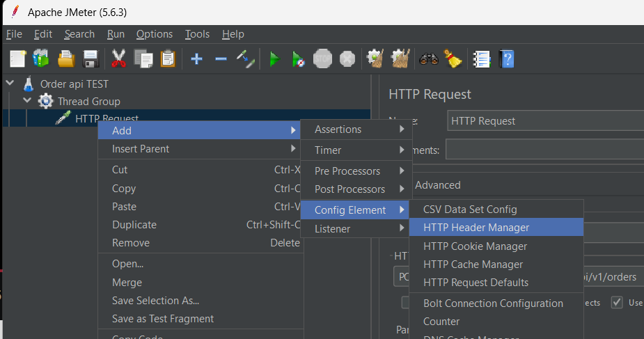Expand the Pre Processors submenu
The image size is (644, 339).
[x=355, y=171]
